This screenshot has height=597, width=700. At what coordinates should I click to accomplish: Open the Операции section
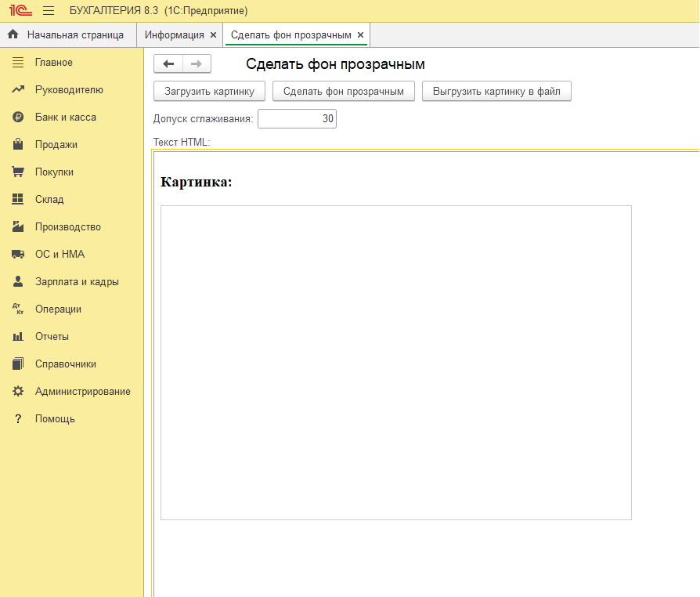(x=58, y=309)
